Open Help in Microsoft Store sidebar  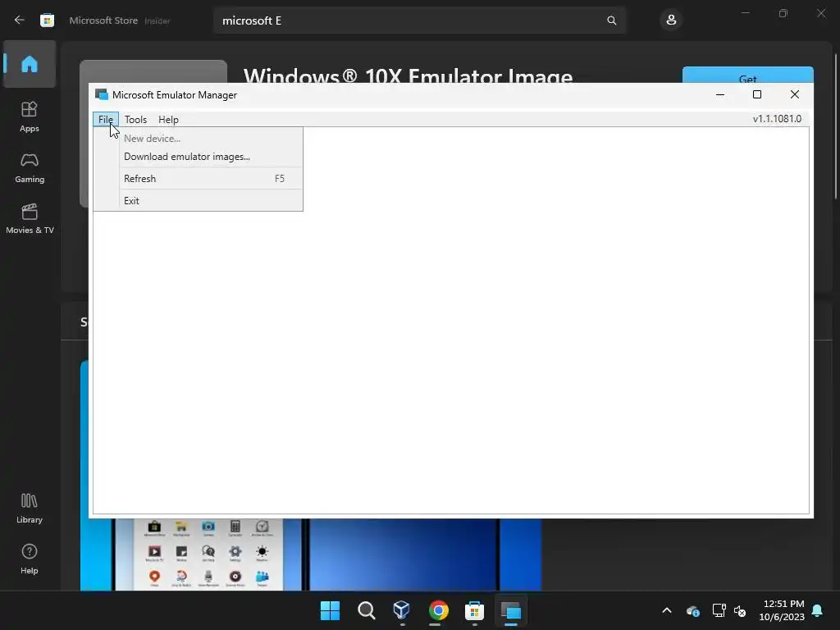point(30,559)
